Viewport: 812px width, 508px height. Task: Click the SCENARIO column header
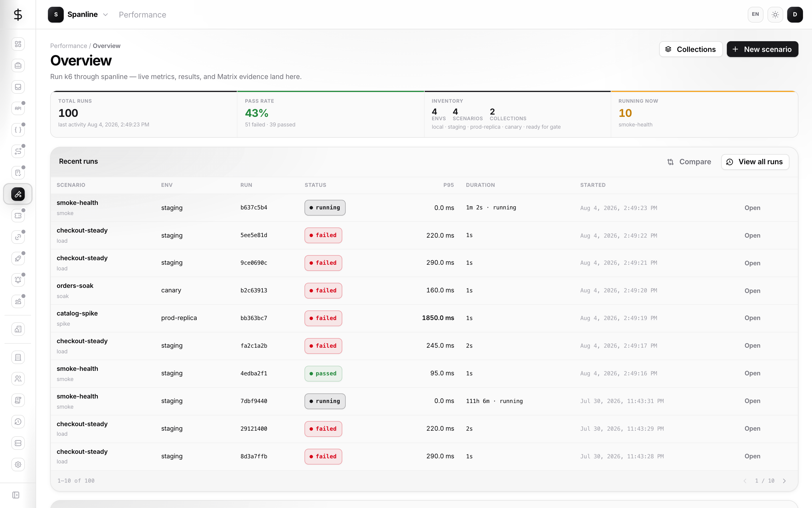71,185
